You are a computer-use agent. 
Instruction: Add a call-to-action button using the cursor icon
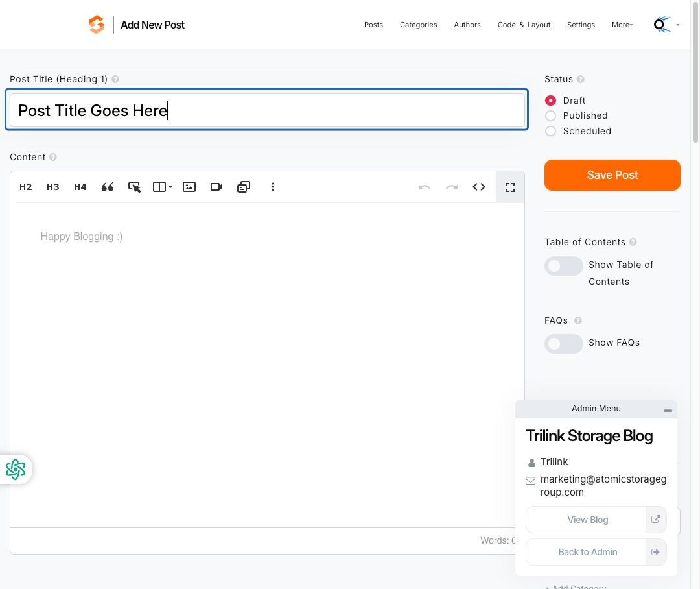coord(134,187)
